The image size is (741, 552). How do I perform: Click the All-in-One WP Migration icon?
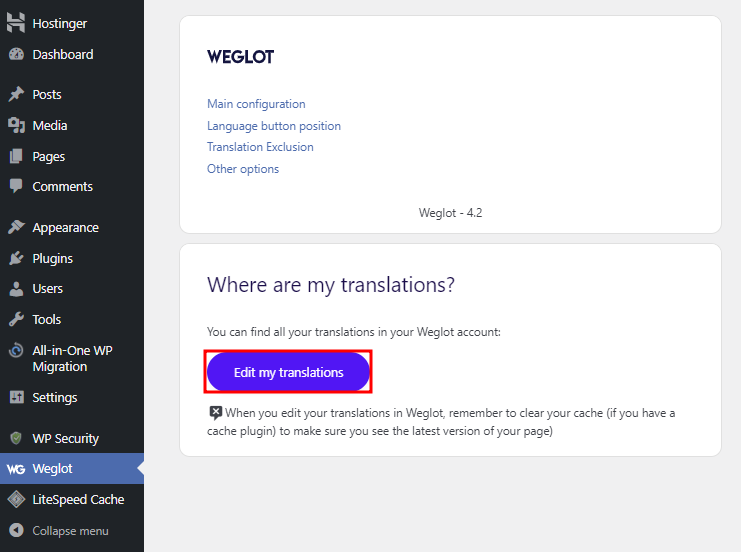pos(16,351)
